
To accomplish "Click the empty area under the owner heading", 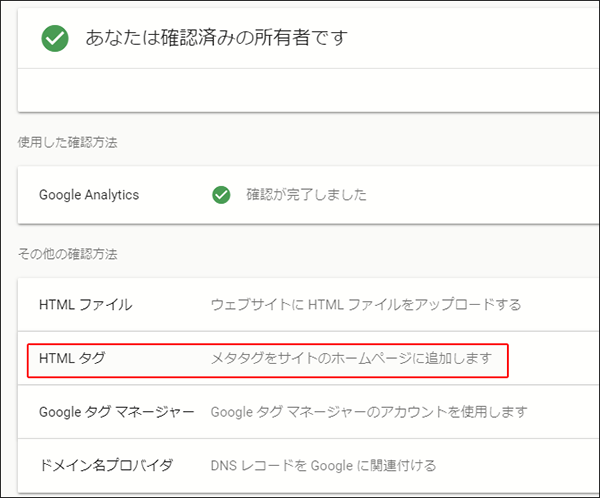I will [x=308, y=90].
